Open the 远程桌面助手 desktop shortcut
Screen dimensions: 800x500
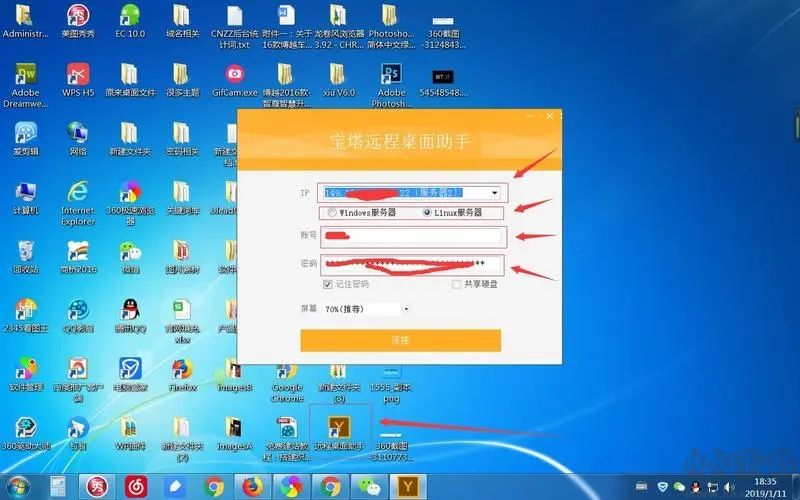pyautogui.click(x=338, y=427)
